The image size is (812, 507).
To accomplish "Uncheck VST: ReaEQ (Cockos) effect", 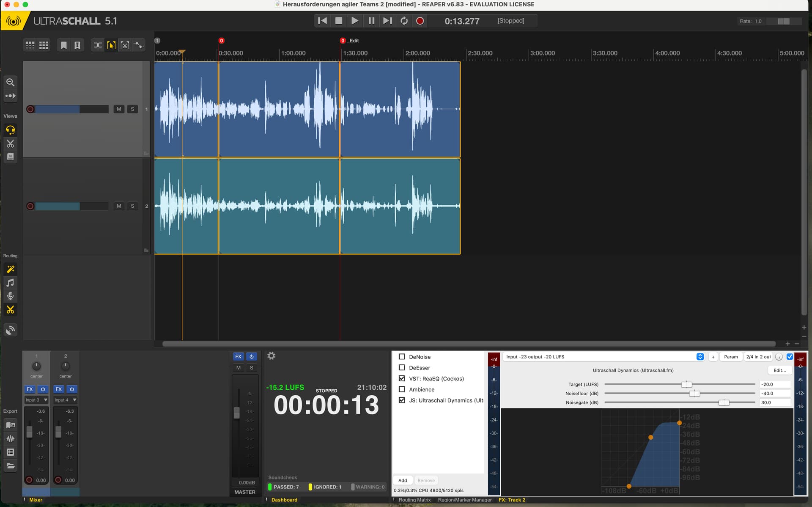I will (402, 378).
